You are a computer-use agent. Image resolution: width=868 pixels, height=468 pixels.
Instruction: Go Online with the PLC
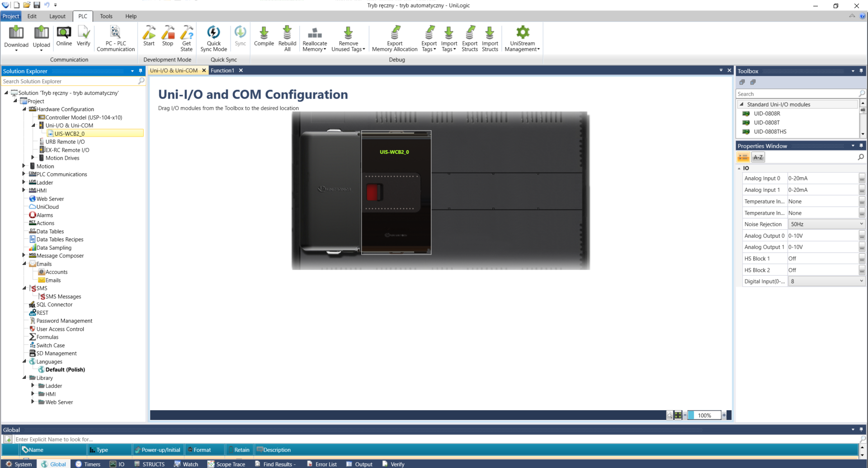point(64,36)
